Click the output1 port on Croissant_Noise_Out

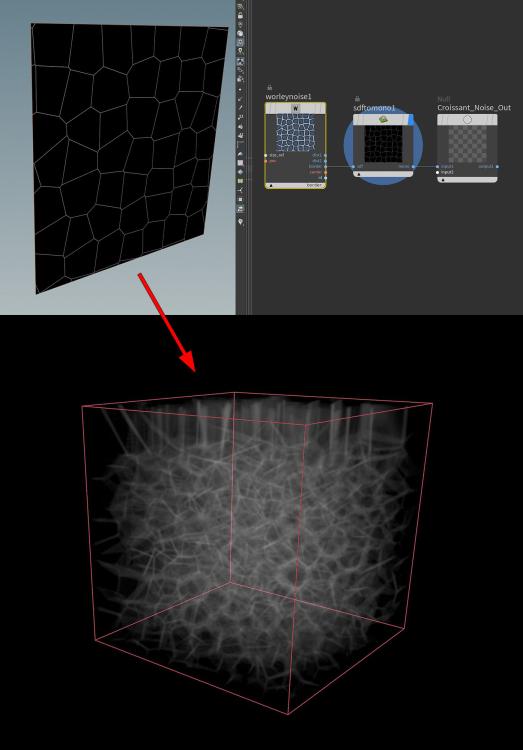click(x=497, y=166)
